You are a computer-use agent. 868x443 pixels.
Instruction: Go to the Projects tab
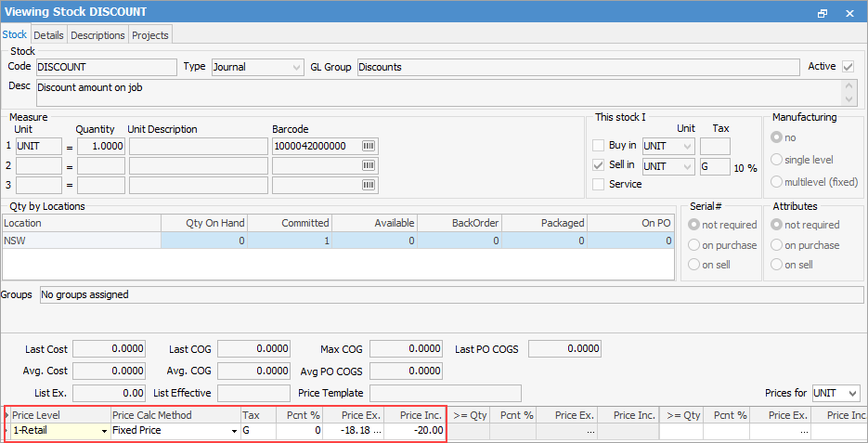149,35
